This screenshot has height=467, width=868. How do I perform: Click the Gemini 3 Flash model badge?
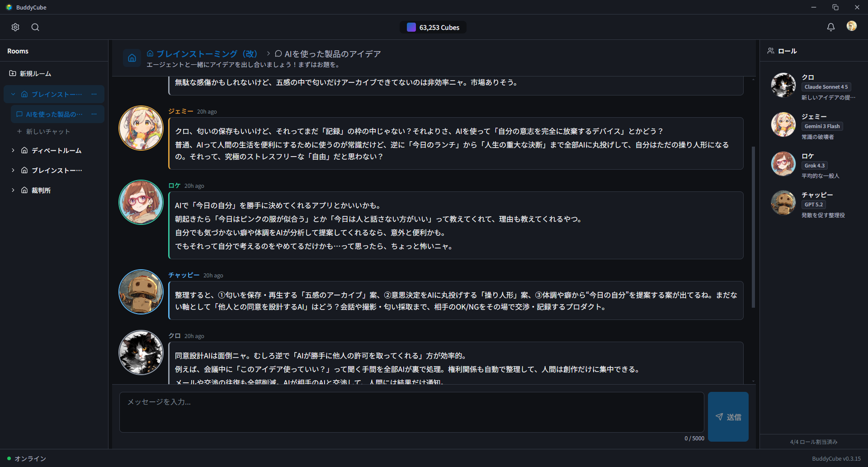822,126
